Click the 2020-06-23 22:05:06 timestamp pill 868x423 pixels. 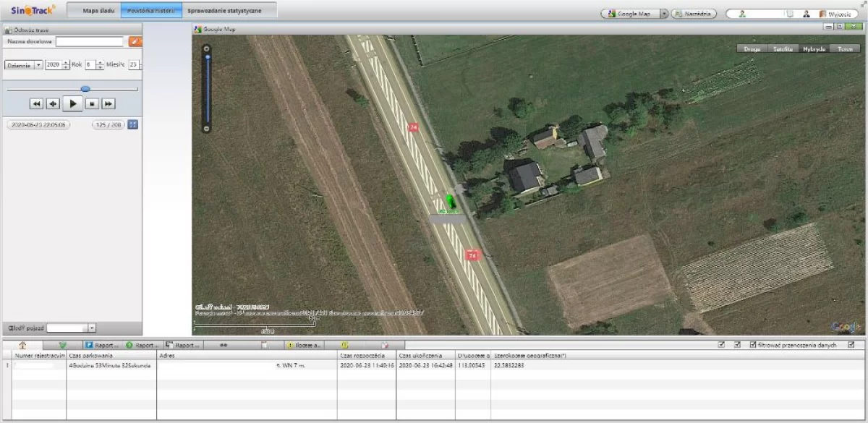38,124
